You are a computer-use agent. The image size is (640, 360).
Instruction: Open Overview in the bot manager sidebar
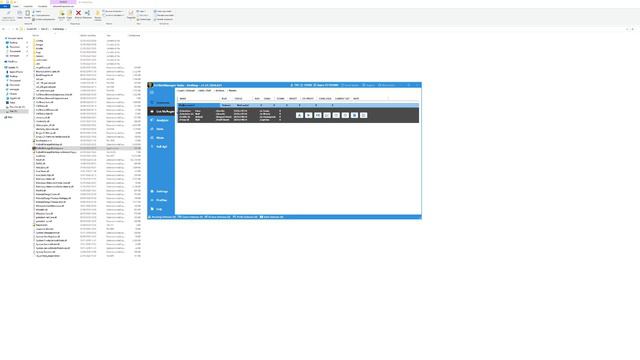coord(161,102)
